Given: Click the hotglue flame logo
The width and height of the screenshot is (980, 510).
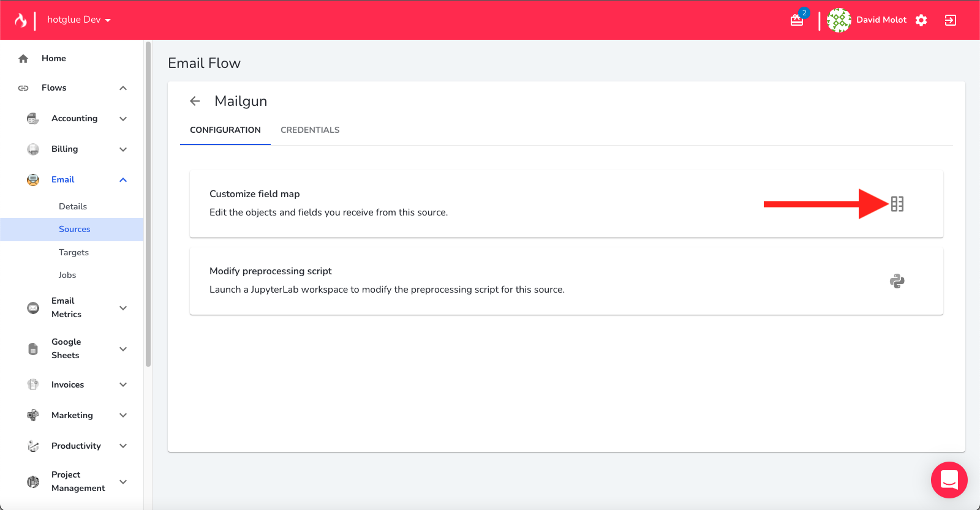Looking at the screenshot, I should click(21, 20).
